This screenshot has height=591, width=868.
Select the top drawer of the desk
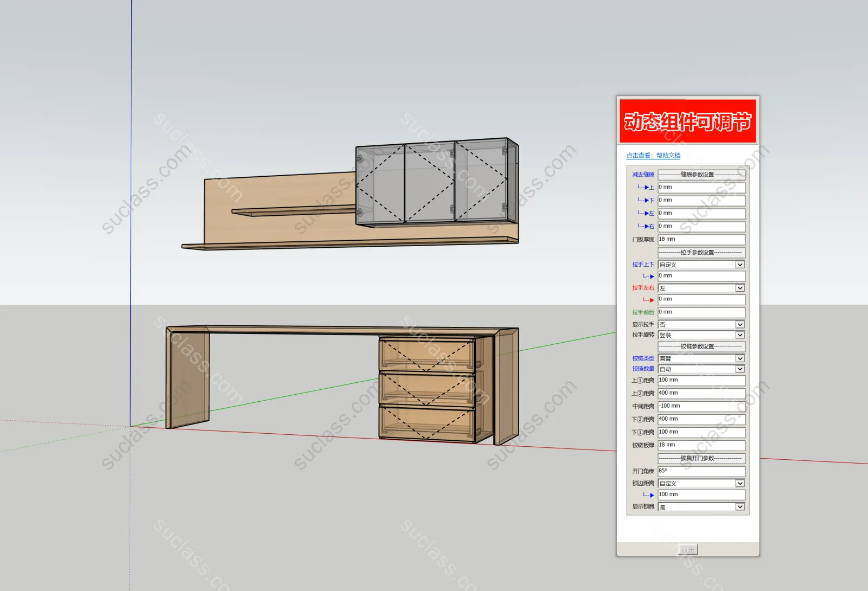[x=427, y=355]
